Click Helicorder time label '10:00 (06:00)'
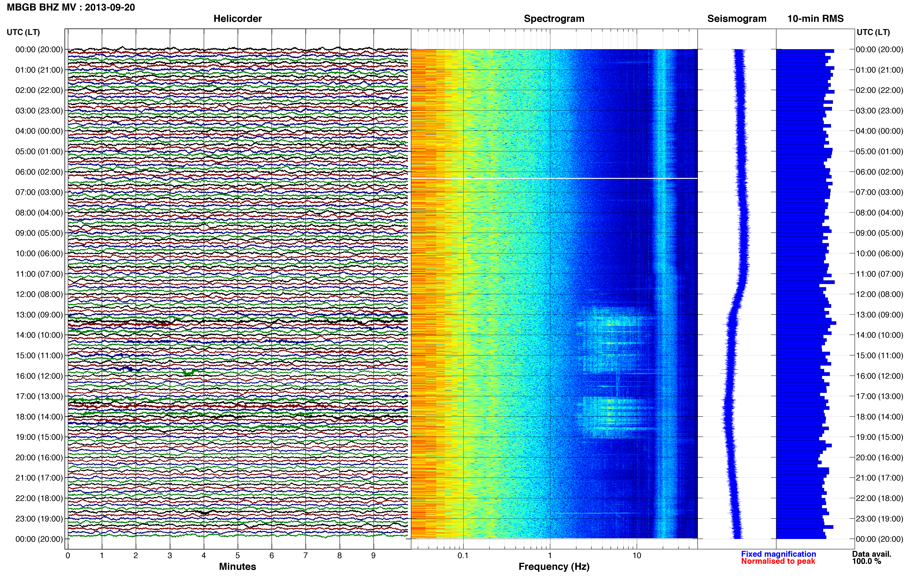The width and height of the screenshot is (924, 578). pyautogui.click(x=39, y=253)
